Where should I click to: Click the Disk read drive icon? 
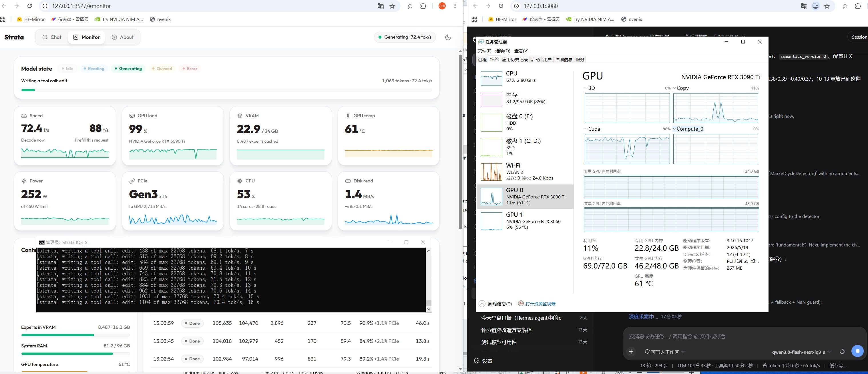pos(348,181)
